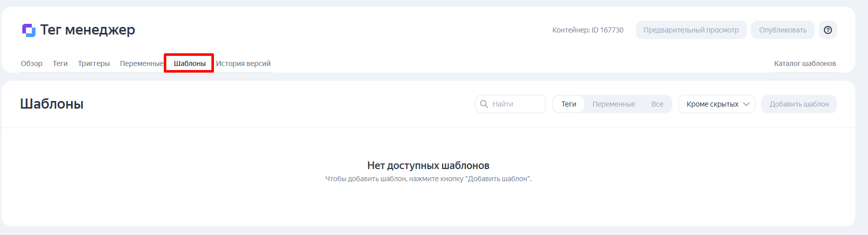
Task: Switch to the Теги navigation tab
Action: (60, 63)
